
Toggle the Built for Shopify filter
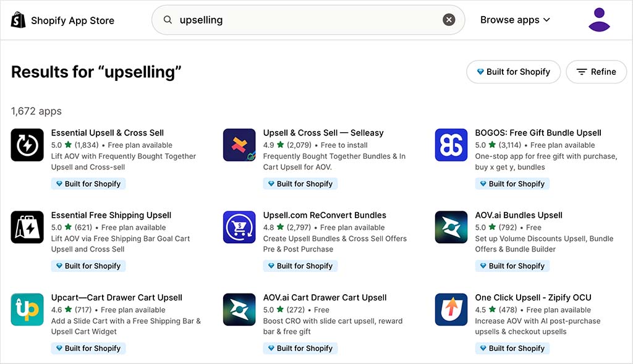513,72
